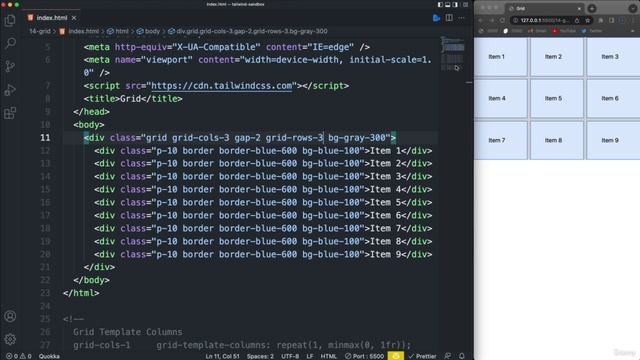The width and height of the screenshot is (640, 360).
Task: Open the Source Control view
Action: [x=10, y=66]
